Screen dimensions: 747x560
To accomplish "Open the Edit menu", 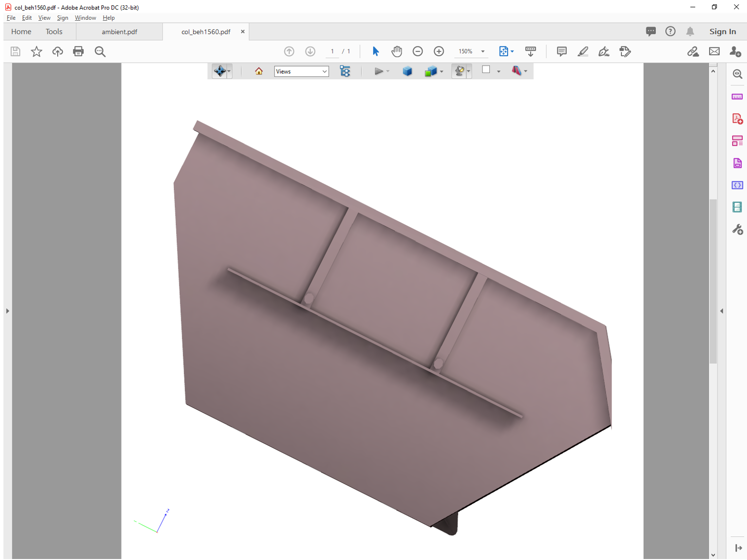I will (x=27, y=18).
